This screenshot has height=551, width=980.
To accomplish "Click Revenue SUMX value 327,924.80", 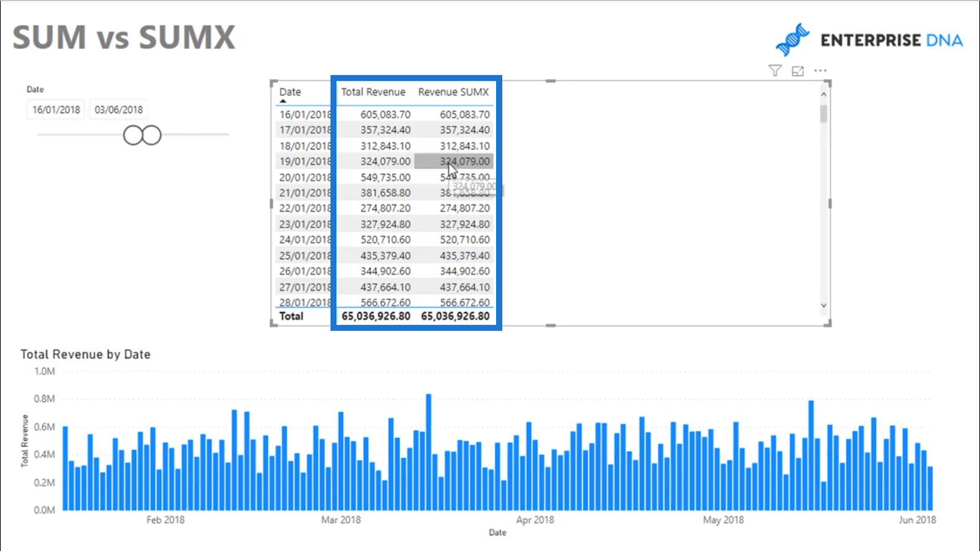I will [465, 224].
